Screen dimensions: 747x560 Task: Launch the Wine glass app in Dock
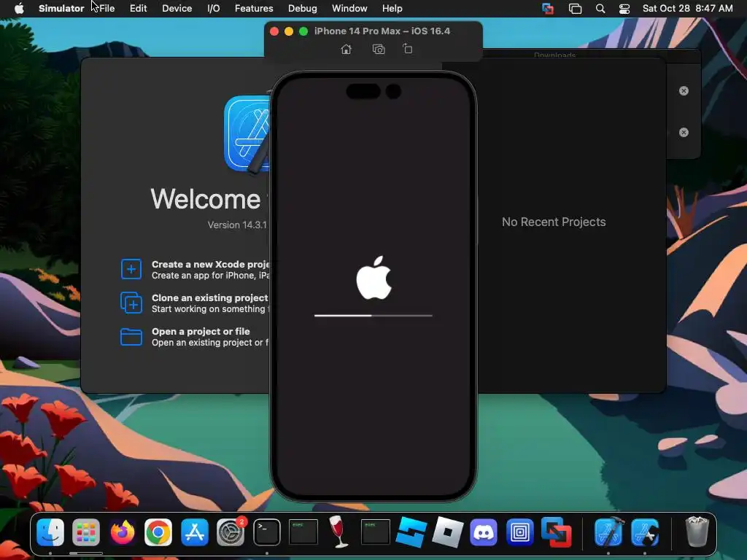(x=338, y=532)
